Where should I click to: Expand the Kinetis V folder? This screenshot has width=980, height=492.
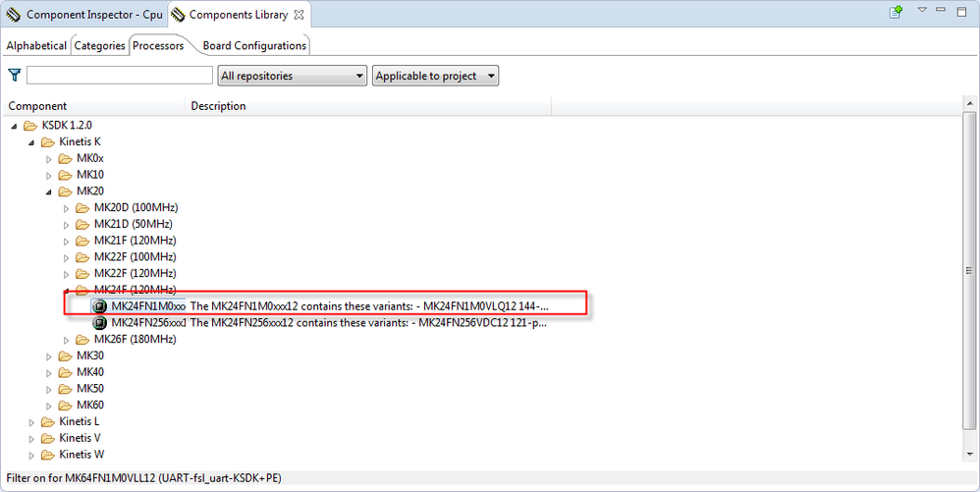(31, 439)
